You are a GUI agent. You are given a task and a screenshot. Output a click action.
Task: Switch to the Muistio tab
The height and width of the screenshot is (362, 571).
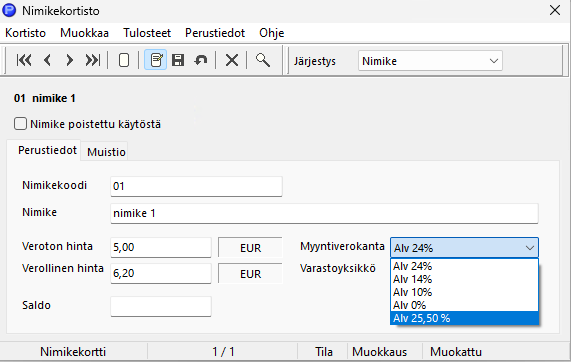coord(106,152)
